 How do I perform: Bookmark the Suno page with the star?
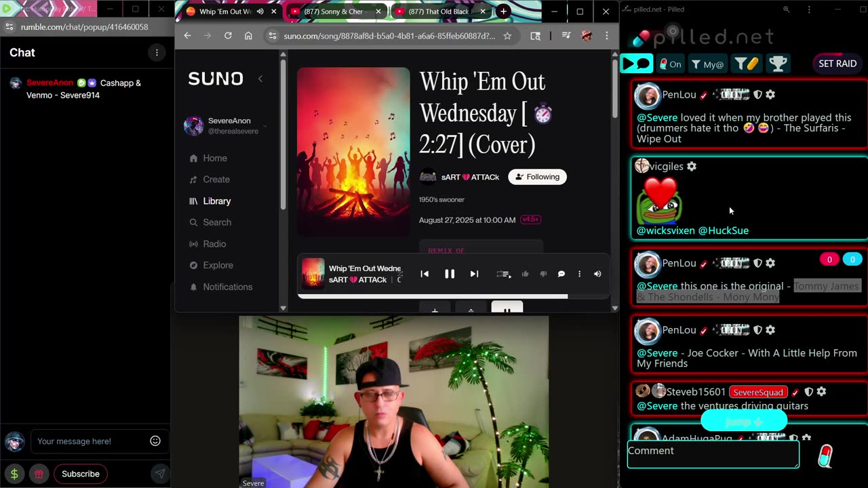[x=507, y=36]
